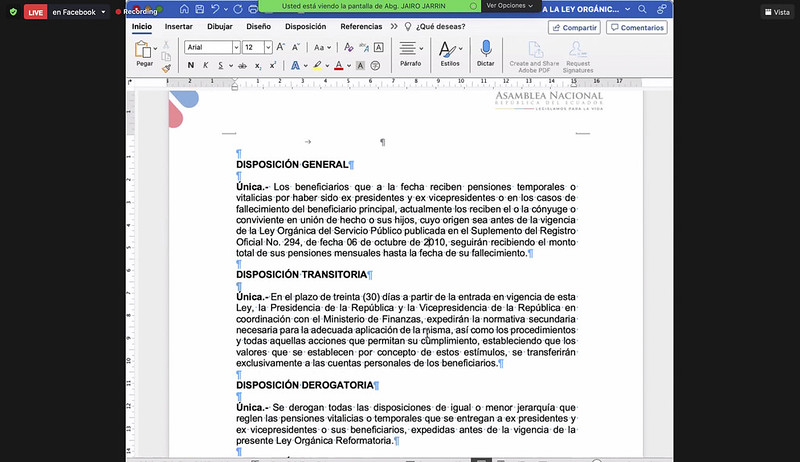The width and height of the screenshot is (800, 462).
Task: Open the text effects A dropdown arrow
Action: pos(306,66)
